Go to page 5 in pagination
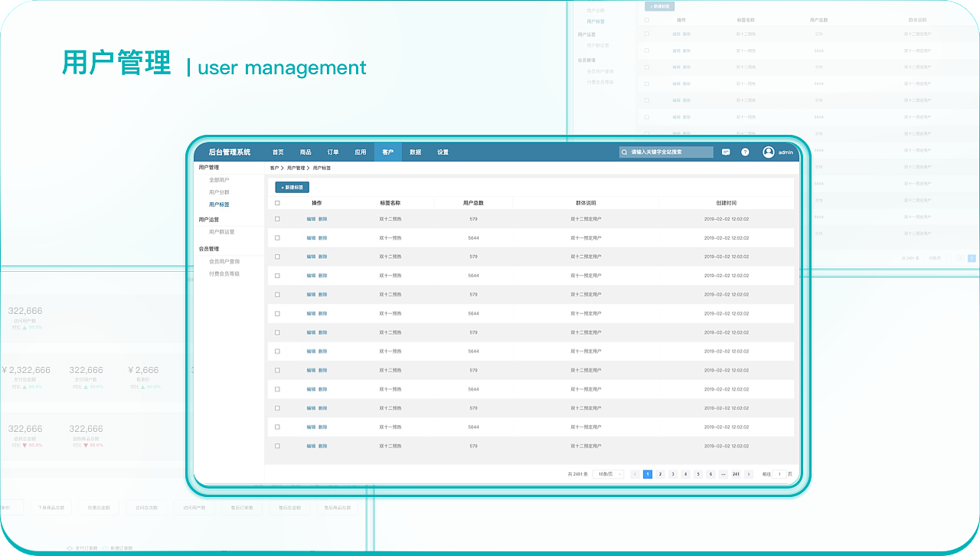Image resolution: width=980 pixels, height=556 pixels. click(698, 474)
